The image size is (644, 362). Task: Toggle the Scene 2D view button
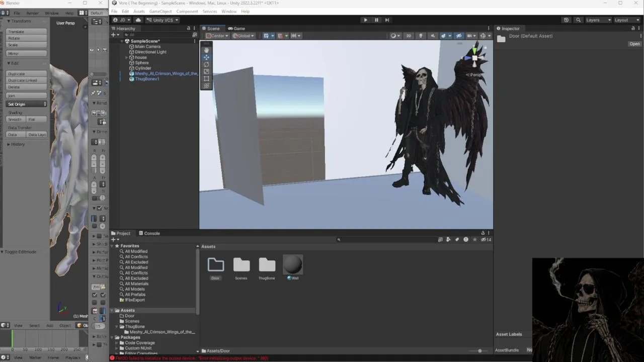pyautogui.click(x=409, y=36)
